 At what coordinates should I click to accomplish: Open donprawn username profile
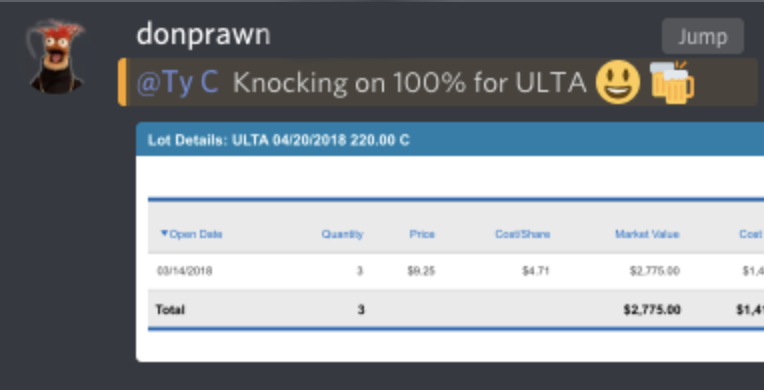coord(203,35)
